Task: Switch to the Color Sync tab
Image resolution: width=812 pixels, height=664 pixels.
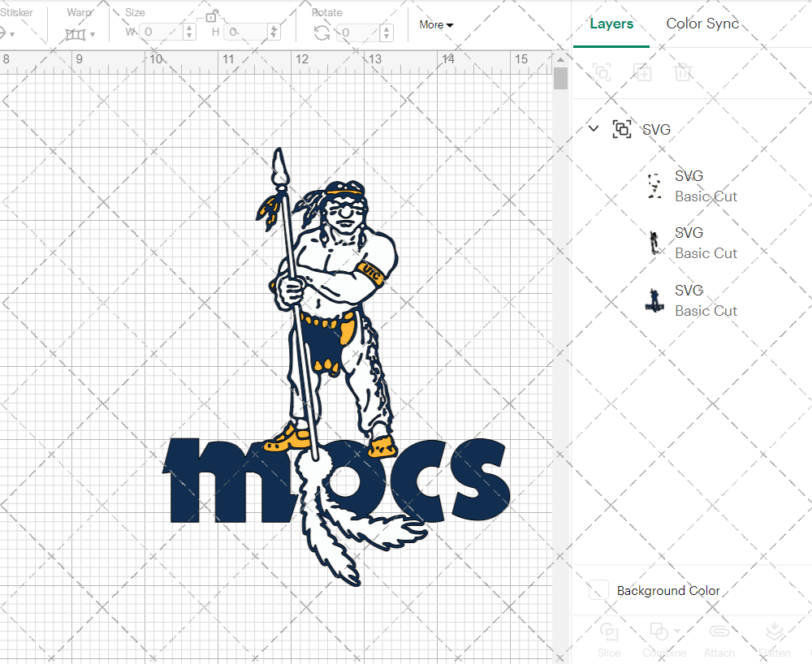Action: coord(702,24)
